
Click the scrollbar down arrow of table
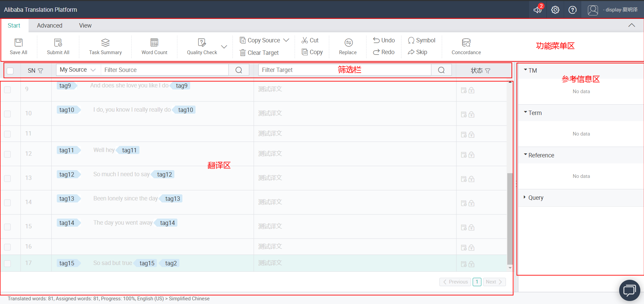pos(510,268)
